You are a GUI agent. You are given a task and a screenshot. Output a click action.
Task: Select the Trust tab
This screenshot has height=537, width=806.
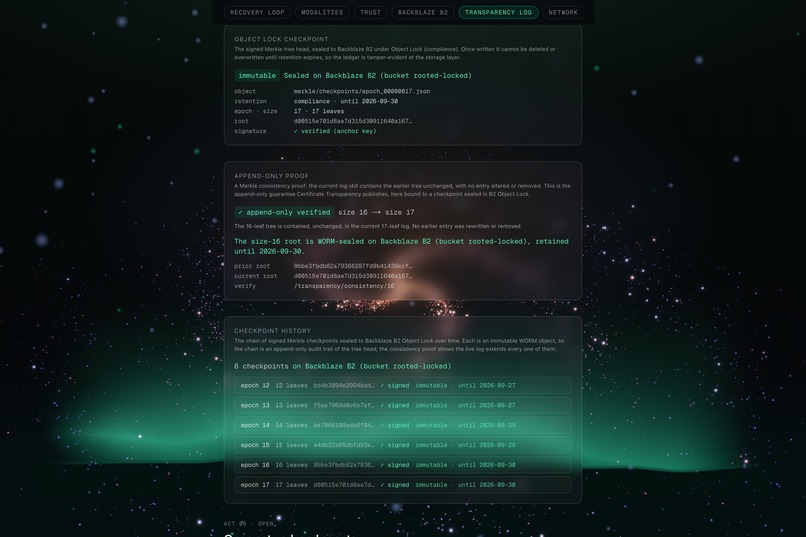click(x=370, y=12)
